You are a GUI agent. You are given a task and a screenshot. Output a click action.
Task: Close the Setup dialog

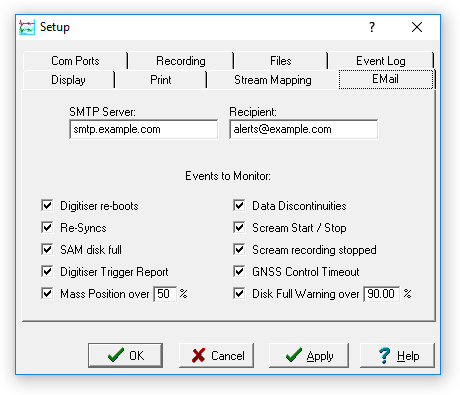tap(417, 27)
